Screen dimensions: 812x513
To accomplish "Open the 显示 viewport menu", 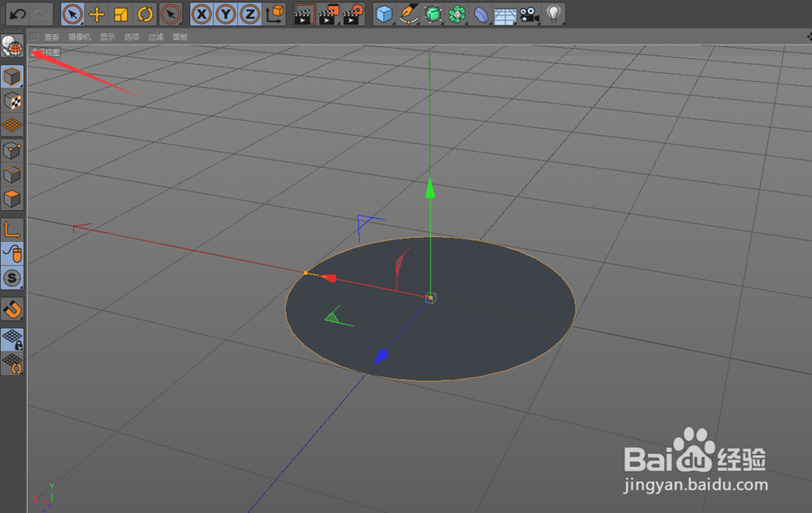I will pyautogui.click(x=107, y=37).
